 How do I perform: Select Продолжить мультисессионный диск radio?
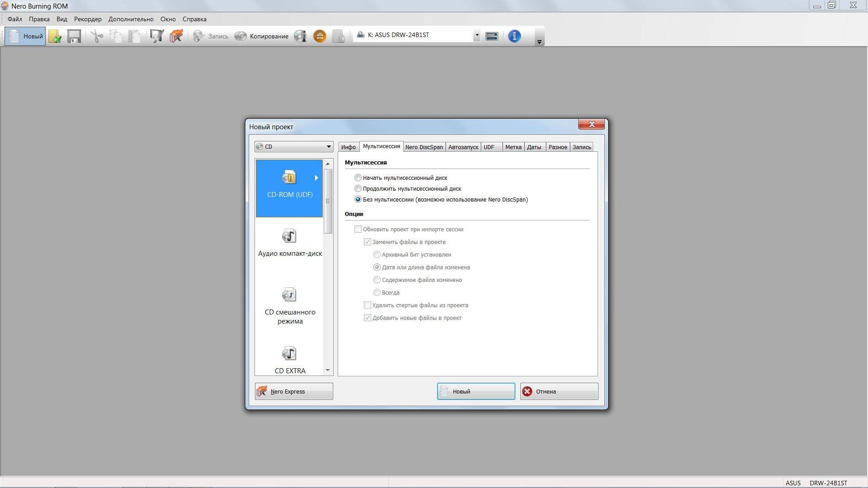tap(358, 189)
